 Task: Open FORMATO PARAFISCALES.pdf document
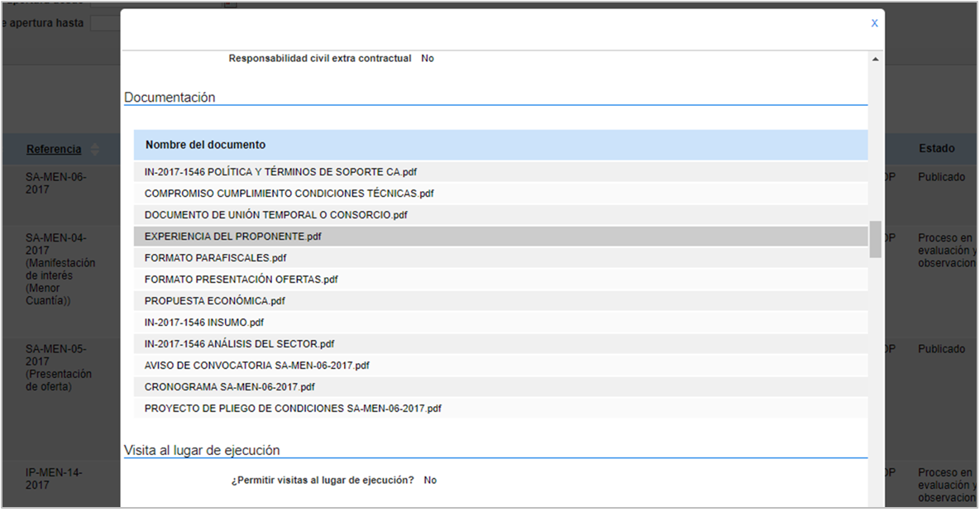click(215, 257)
